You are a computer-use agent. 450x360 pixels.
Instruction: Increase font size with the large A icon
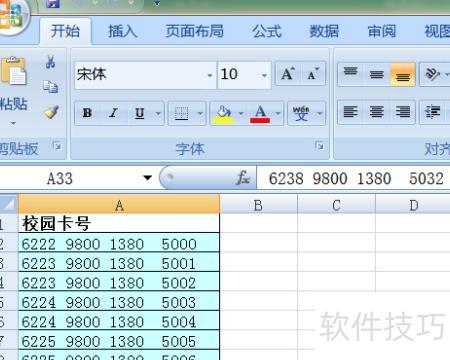tap(288, 74)
